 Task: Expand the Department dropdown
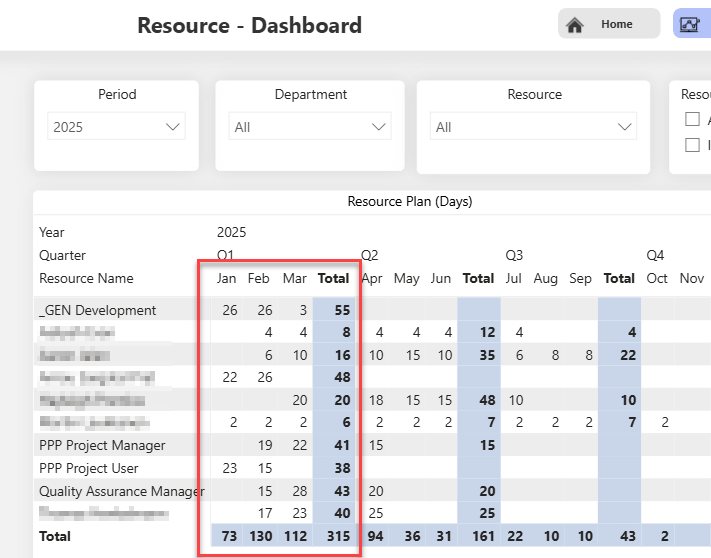[310, 126]
